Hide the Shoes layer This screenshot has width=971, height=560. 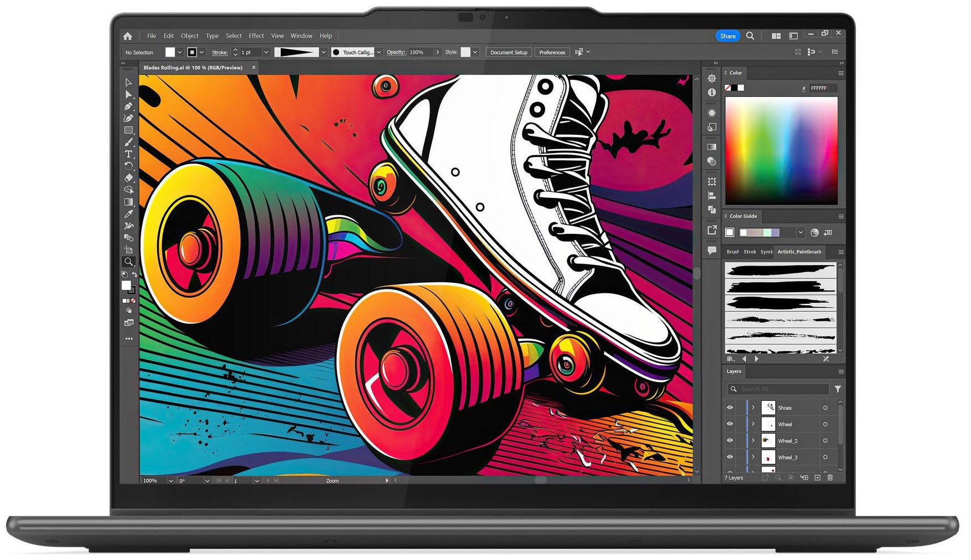[730, 408]
